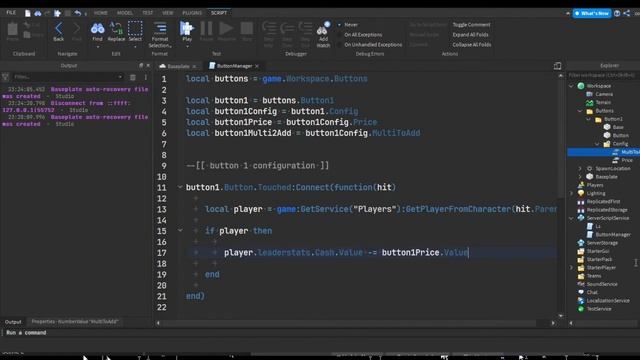Switch to the PLUGINS ribbon tab
This screenshot has height=360, width=640.
pos(192,13)
